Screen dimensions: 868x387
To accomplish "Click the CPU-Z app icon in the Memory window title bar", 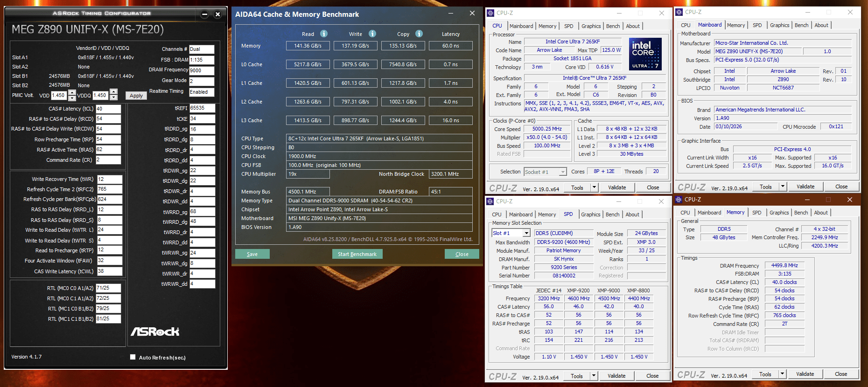I will point(679,200).
